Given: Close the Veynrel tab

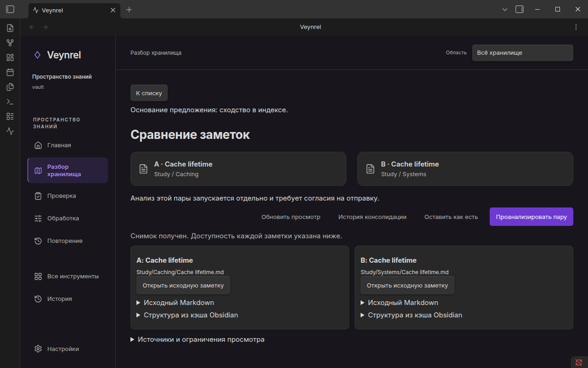Looking at the screenshot, I should tap(113, 10).
